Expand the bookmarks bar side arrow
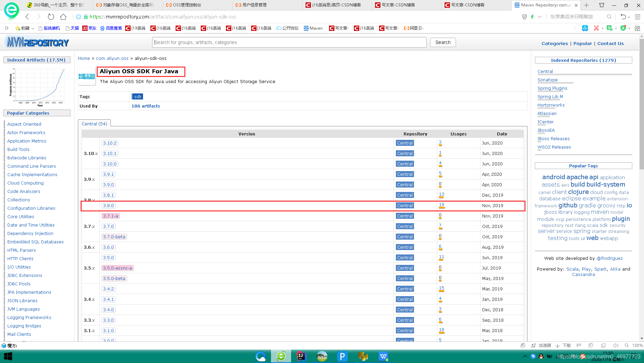644x363 pixels. [7, 28]
